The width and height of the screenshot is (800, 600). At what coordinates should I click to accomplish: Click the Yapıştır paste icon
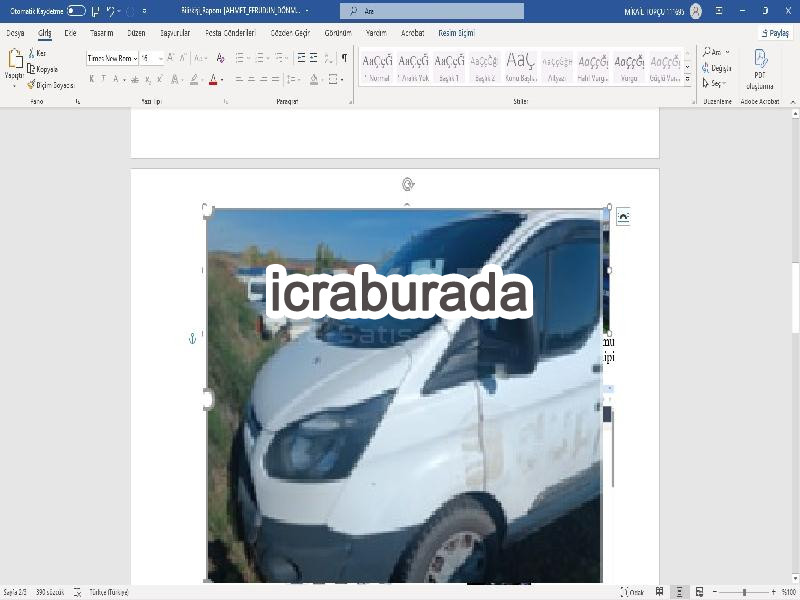[15, 59]
